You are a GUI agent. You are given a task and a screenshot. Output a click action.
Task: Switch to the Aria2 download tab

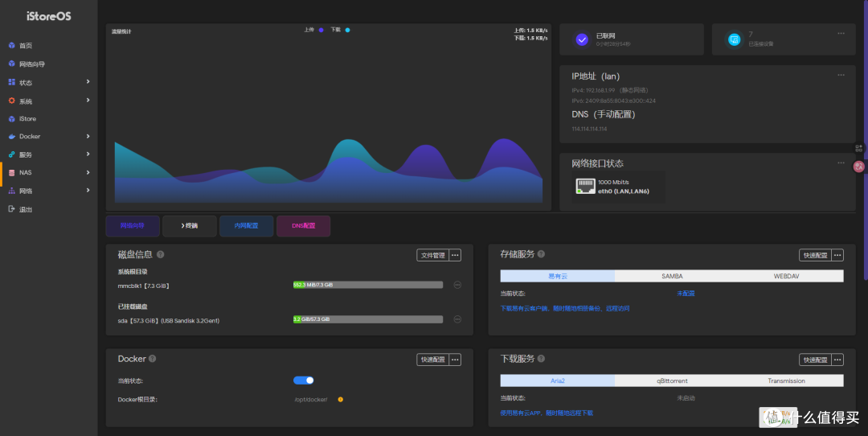(558, 380)
